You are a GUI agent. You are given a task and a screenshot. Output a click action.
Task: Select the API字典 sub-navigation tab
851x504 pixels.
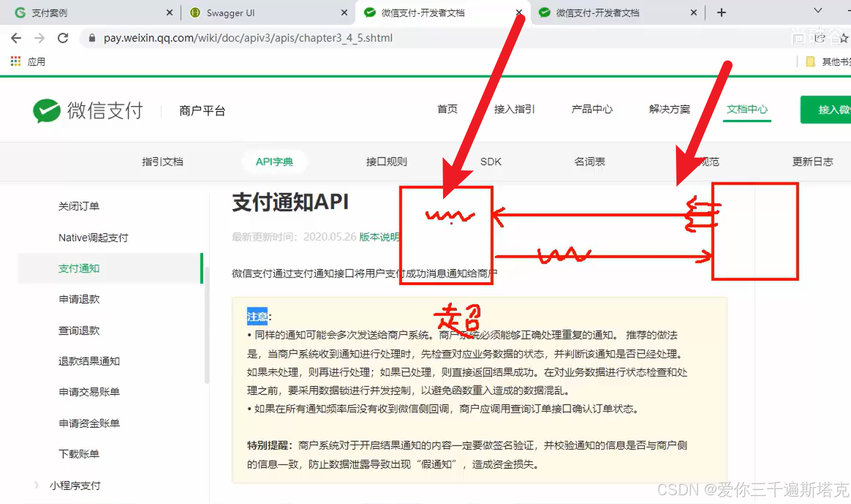coord(274,162)
